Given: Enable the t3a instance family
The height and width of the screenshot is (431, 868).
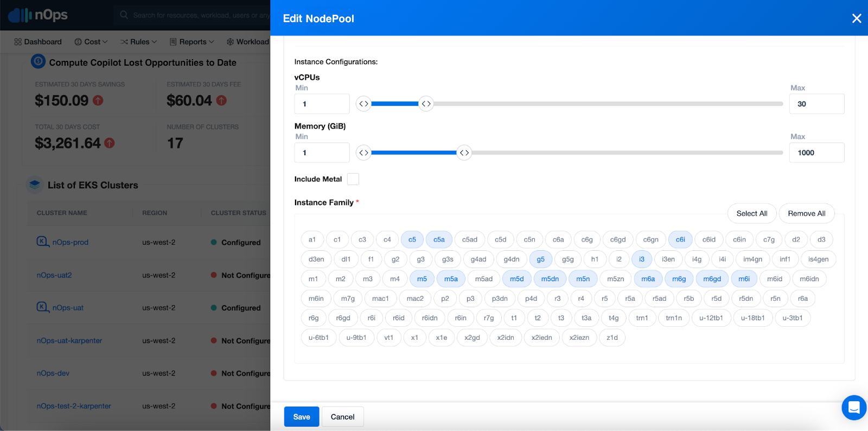Looking at the screenshot, I should [x=586, y=318].
